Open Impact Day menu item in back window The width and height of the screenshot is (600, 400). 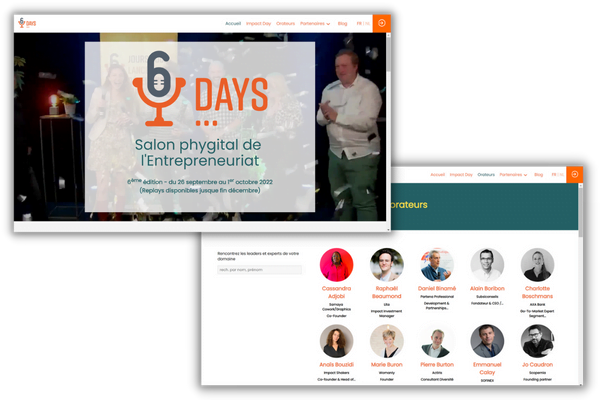[x=461, y=175]
